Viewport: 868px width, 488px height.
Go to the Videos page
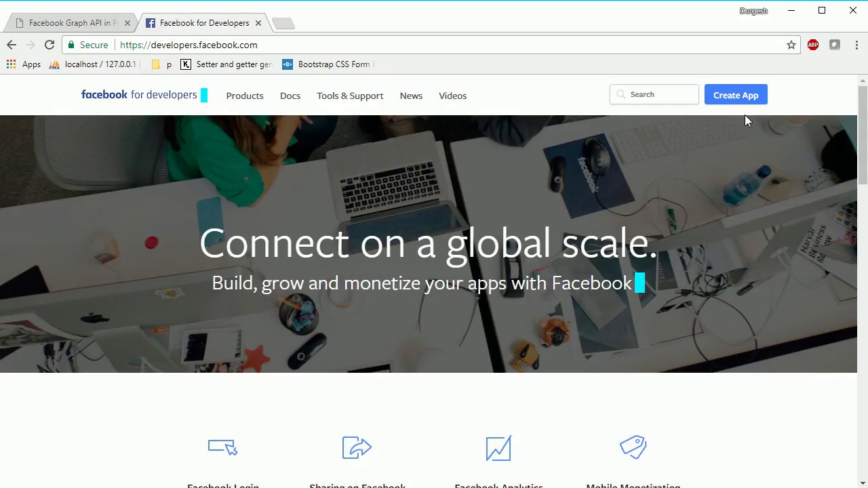(x=452, y=96)
